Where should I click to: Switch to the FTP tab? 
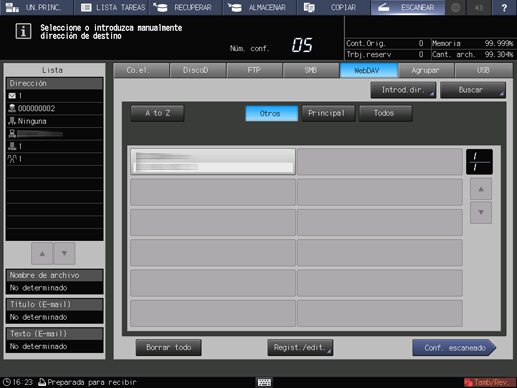click(254, 70)
